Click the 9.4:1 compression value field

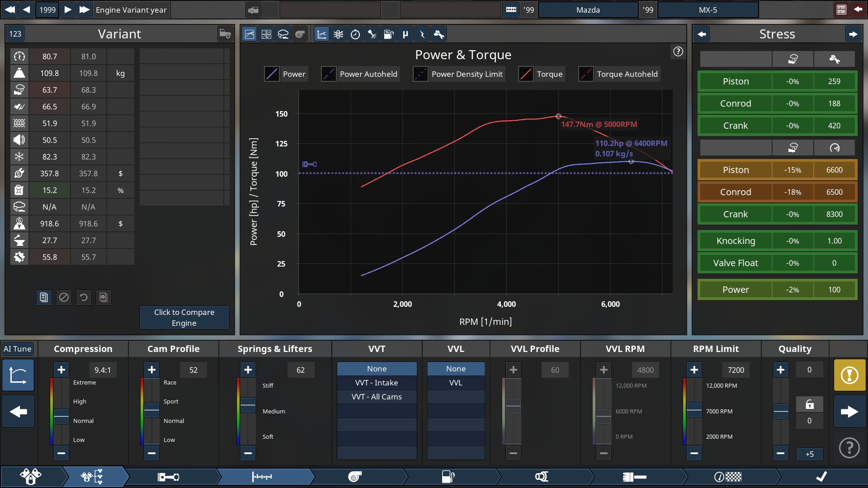click(103, 370)
